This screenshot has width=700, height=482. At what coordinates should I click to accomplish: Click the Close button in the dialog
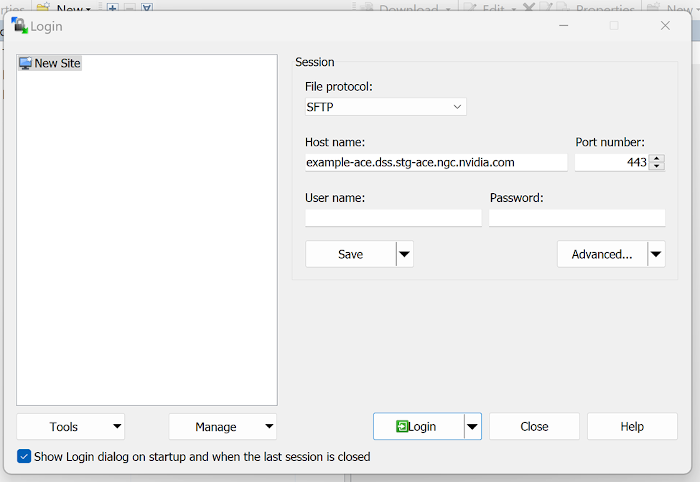coord(534,427)
